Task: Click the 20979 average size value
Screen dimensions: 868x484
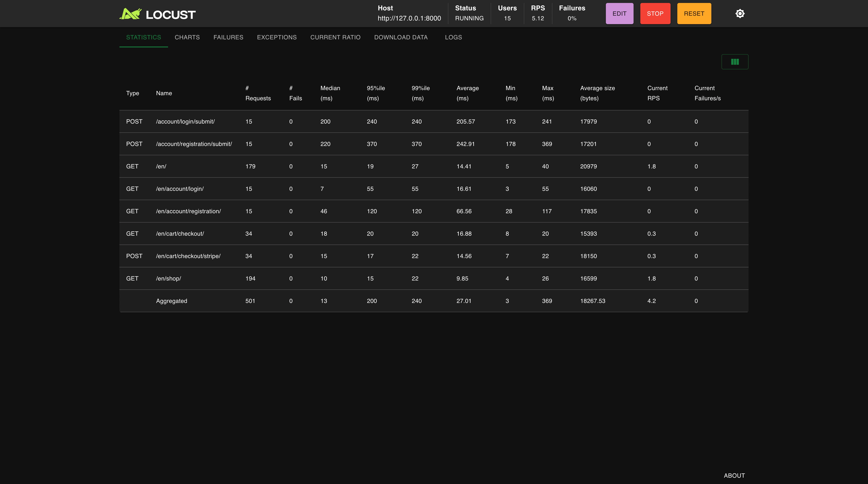Action: click(x=588, y=166)
